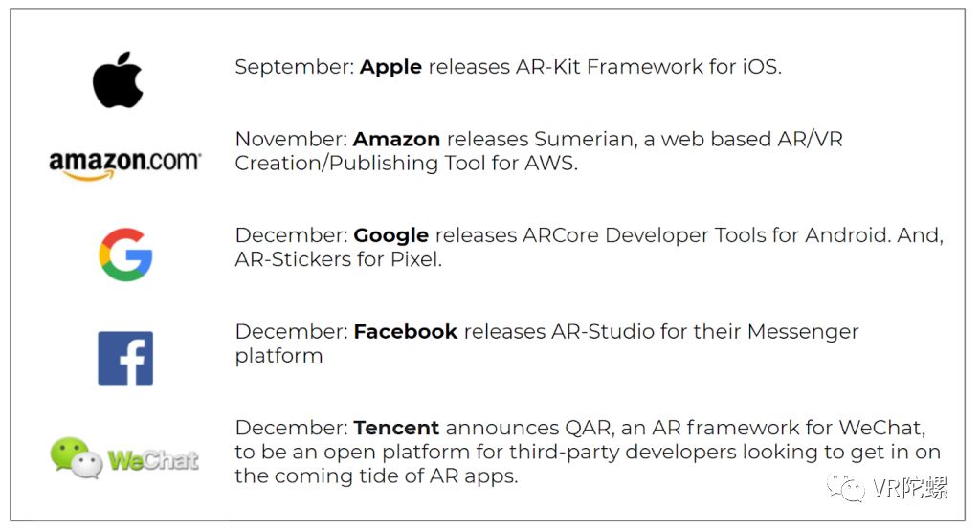This screenshot has height=531, width=980.
Task: Click the bold word Google
Action: coord(391,235)
